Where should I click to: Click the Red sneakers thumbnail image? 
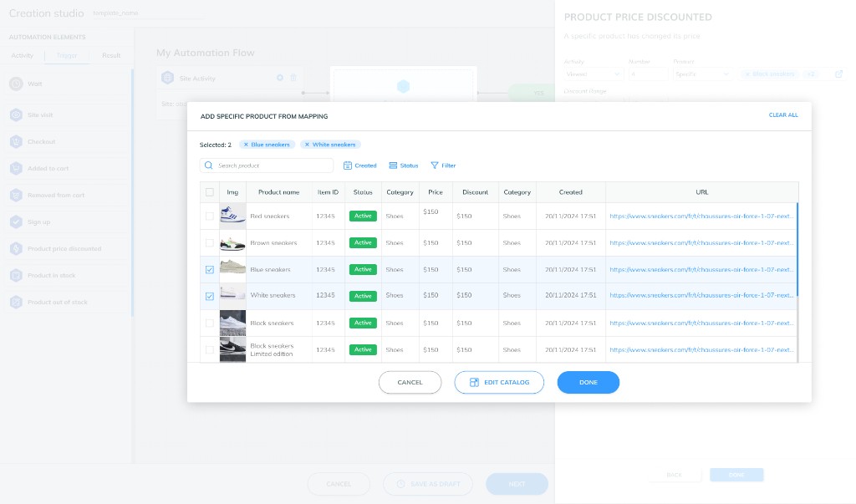coord(232,215)
